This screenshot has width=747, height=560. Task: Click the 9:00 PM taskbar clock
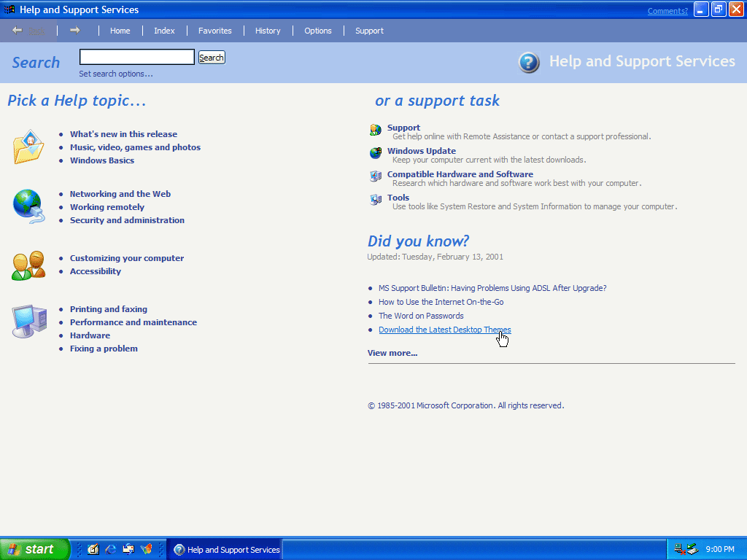click(x=720, y=549)
